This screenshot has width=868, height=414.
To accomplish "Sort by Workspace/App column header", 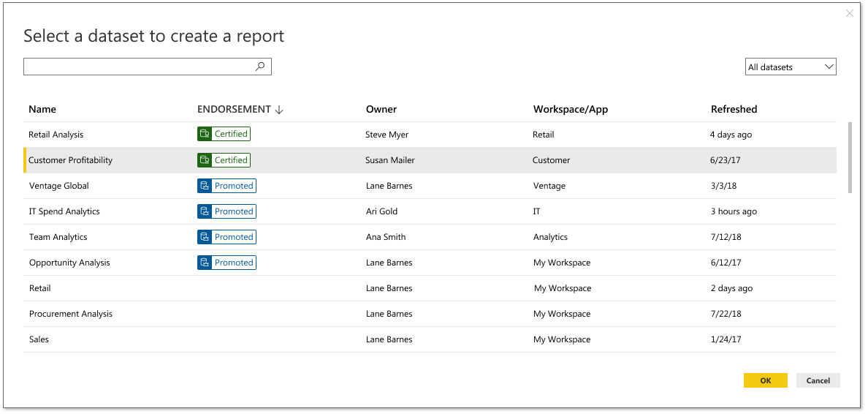I will pos(571,110).
